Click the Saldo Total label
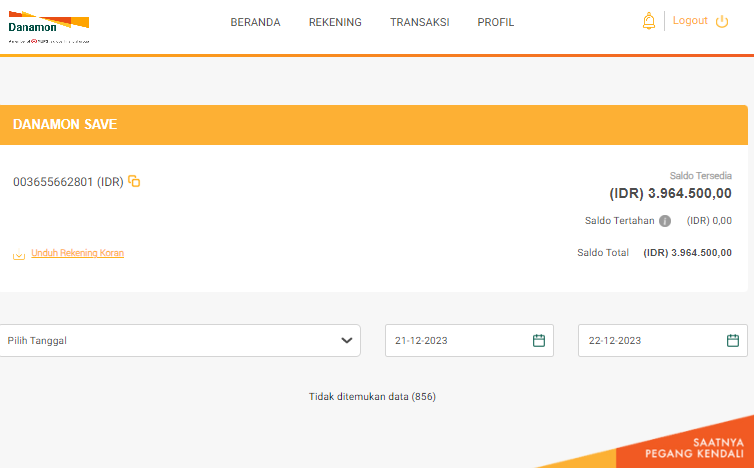This screenshot has width=754, height=468. click(603, 253)
